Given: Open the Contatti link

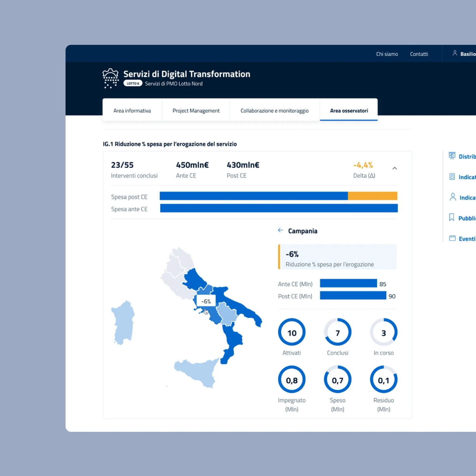Looking at the screenshot, I should pos(419,54).
